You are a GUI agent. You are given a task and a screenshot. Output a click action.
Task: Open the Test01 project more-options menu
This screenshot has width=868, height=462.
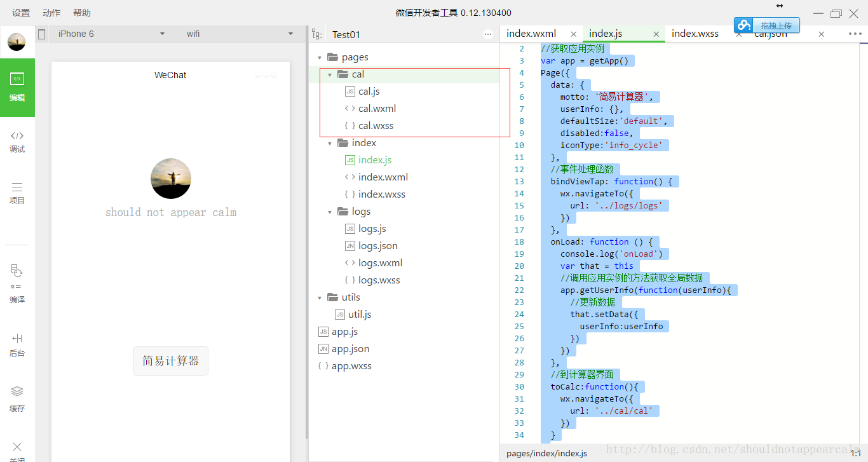point(488,34)
